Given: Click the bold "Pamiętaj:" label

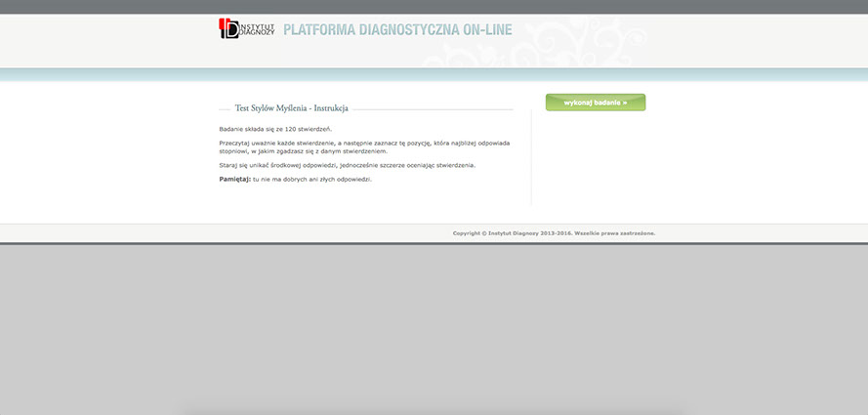Looking at the screenshot, I should [x=234, y=180].
